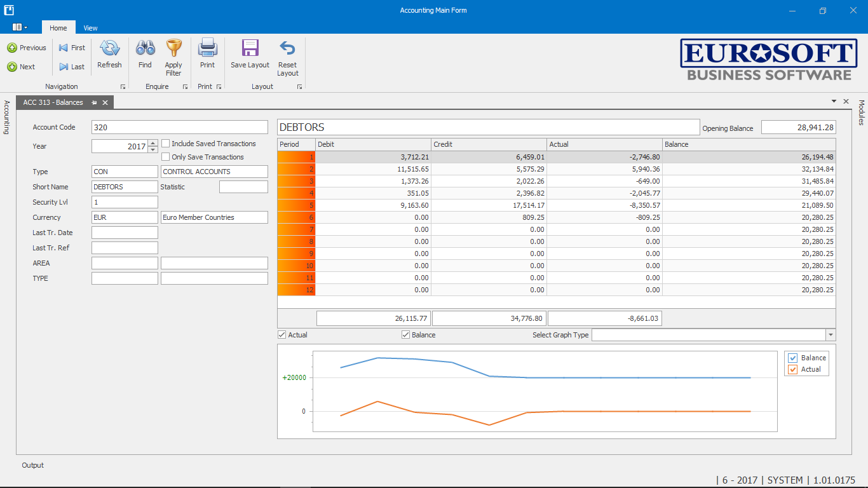
Task: Open the application menu button dropdown
Action: (x=20, y=27)
